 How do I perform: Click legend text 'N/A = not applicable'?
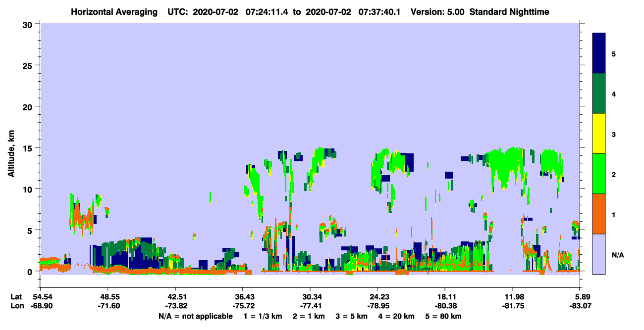coord(195,316)
